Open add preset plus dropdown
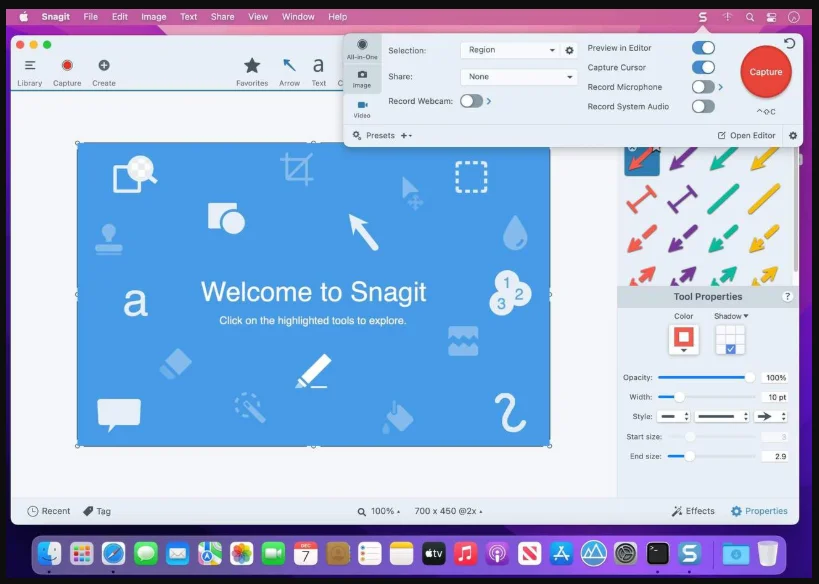The height and width of the screenshot is (584, 819). (406, 135)
